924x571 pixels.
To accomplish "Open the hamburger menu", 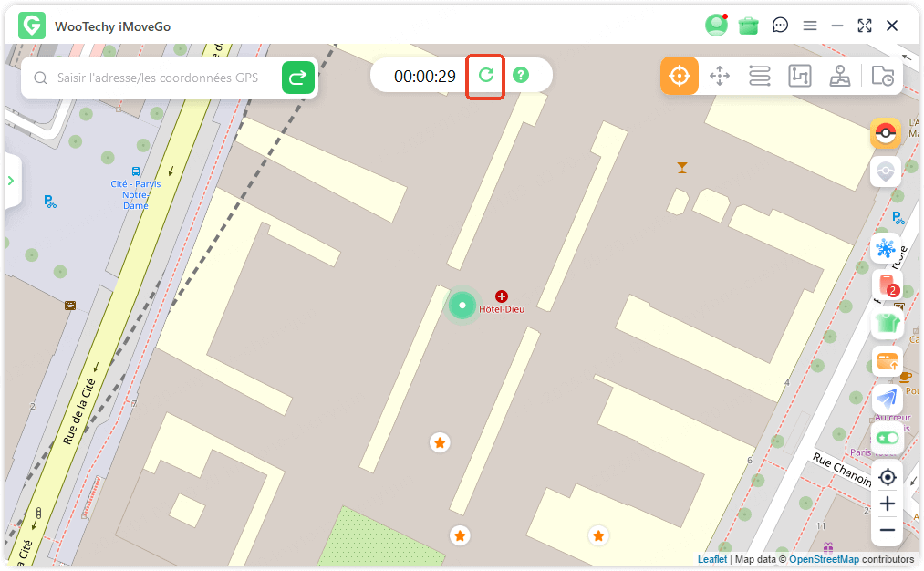I will [x=810, y=26].
